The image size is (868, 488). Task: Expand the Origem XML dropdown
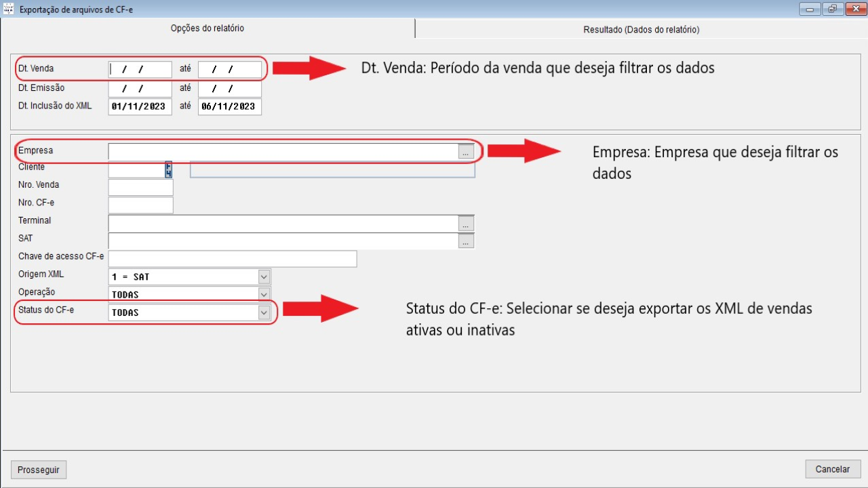[x=264, y=277]
